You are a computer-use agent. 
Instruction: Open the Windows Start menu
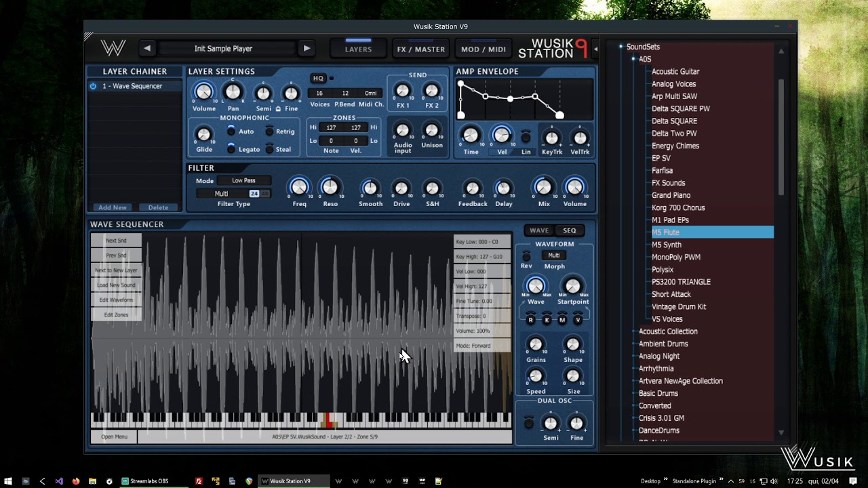(8, 481)
